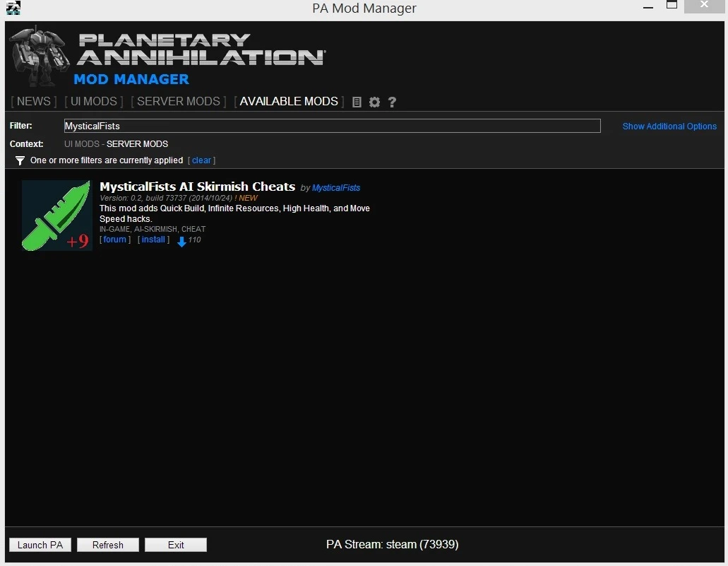The width and height of the screenshot is (728, 566).
Task: Open the SERVER MODS tab
Action: pyautogui.click(x=178, y=101)
